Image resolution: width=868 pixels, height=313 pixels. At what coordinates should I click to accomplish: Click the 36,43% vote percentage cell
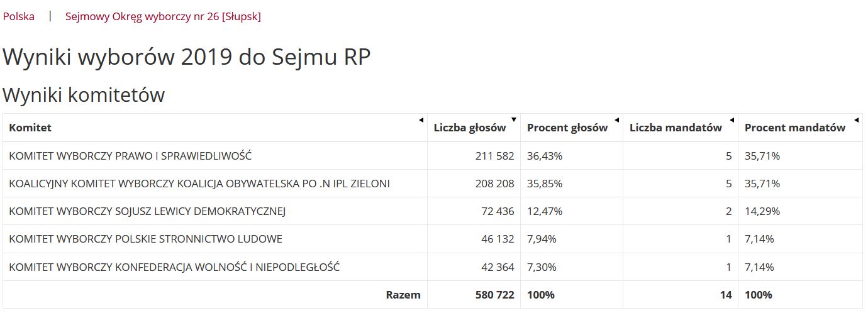545,156
